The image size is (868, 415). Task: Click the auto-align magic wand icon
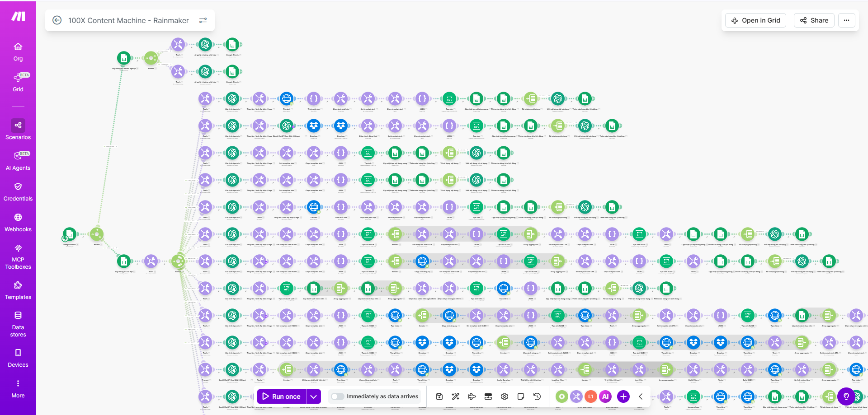(455, 396)
